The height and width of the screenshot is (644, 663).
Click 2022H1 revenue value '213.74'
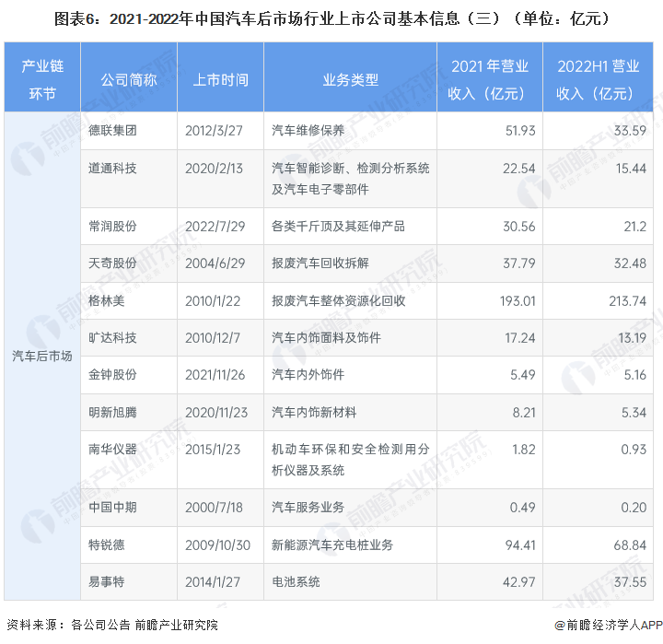[627, 301]
